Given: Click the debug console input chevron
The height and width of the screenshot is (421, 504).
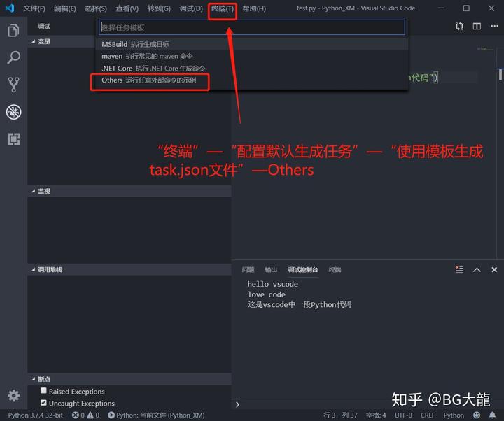Looking at the screenshot, I should click(x=237, y=405).
